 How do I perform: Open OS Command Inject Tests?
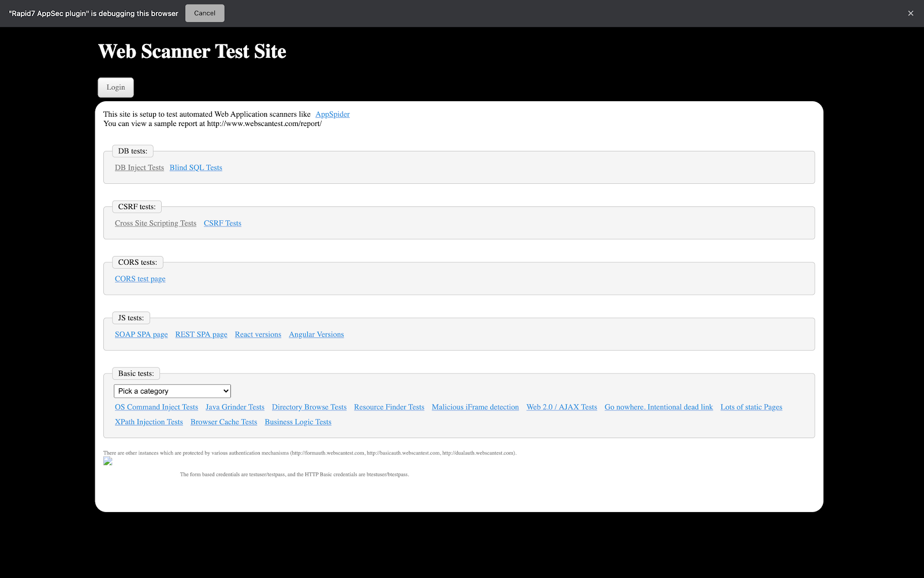[x=156, y=407]
